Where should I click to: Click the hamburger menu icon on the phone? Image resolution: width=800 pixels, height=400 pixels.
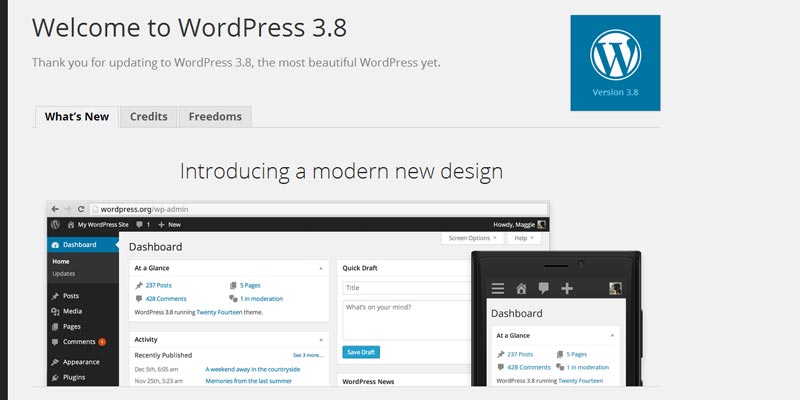(x=497, y=289)
